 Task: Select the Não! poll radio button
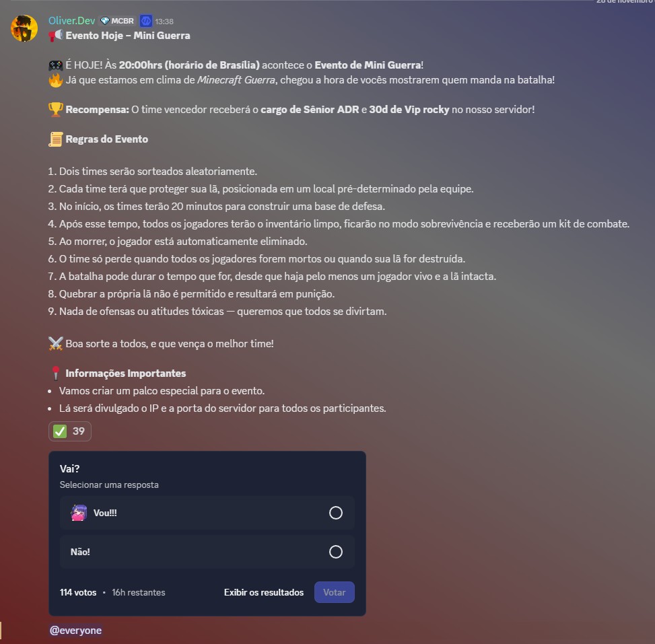[335, 552]
